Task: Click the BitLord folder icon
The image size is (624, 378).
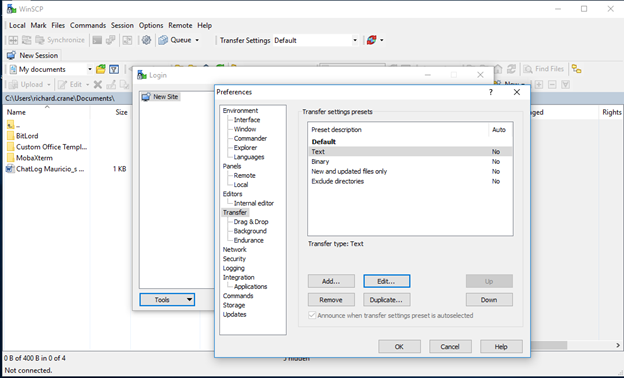Action: pyautogui.click(x=11, y=136)
